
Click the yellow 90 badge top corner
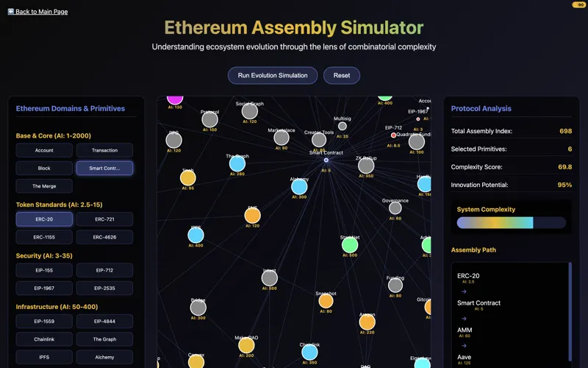(x=579, y=5)
